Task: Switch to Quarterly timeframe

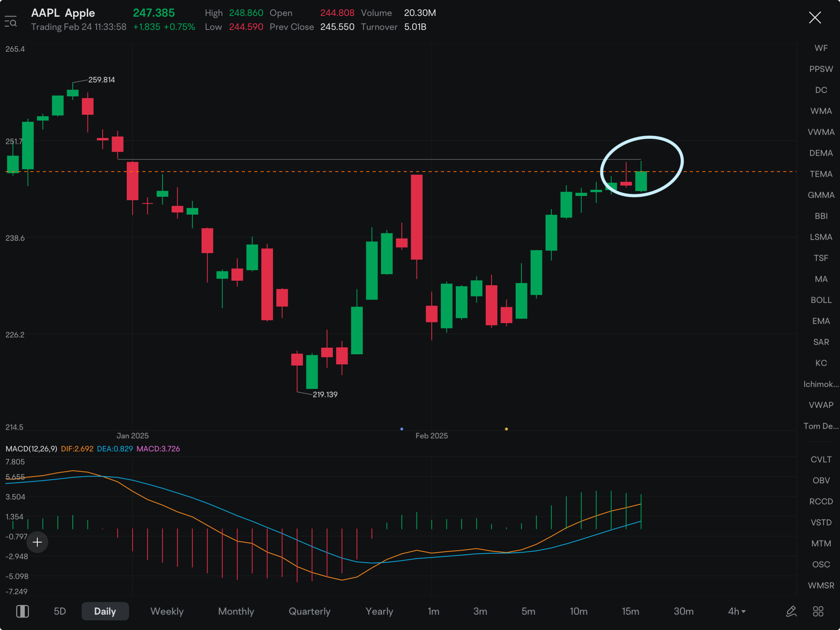Action: pos(310,611)
